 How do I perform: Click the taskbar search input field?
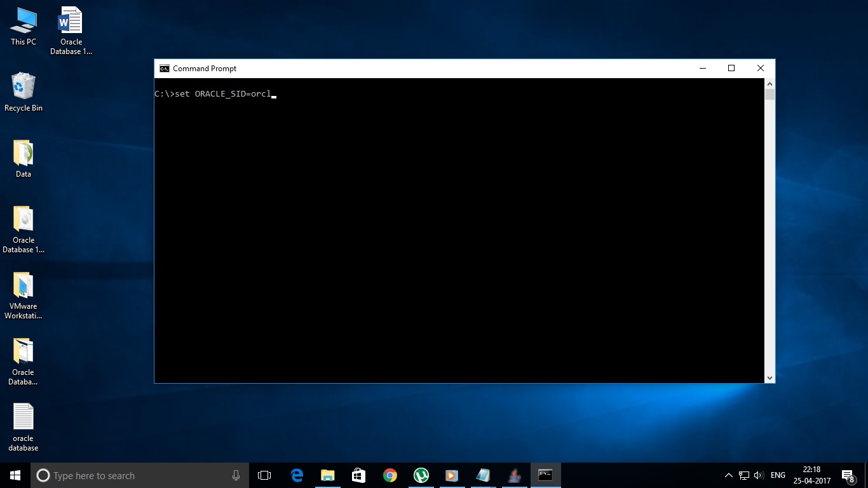[x=127, y=475]
